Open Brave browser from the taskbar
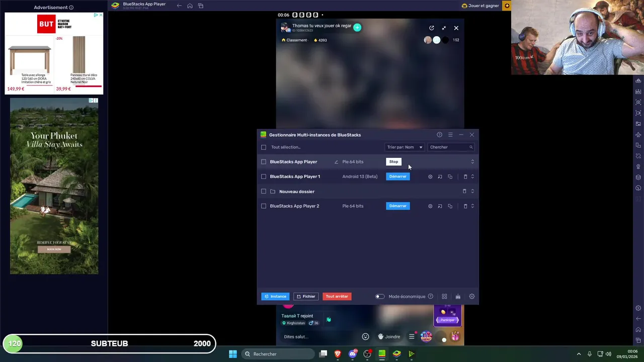 click(x=338, y=354)
